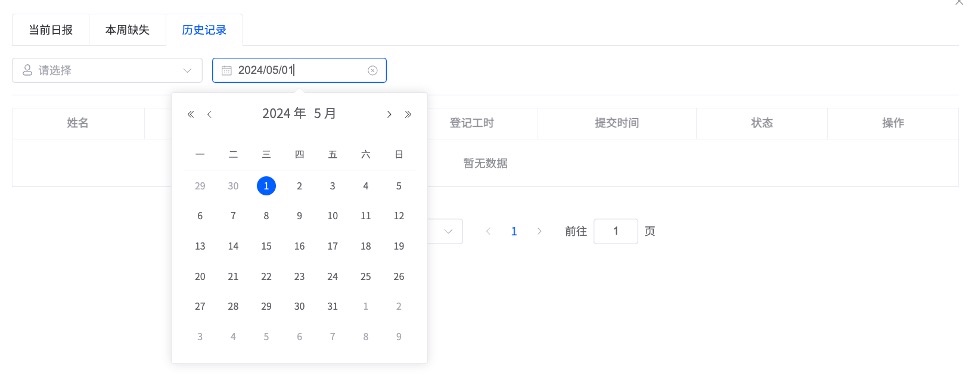The height and width of the screenshot is (386, 976).
Task: Click the 前往 page number input box
Action: coord(616,231)
